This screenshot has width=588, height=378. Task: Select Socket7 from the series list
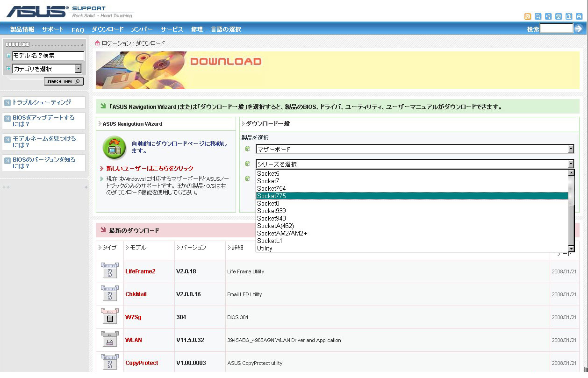[412, 181]
